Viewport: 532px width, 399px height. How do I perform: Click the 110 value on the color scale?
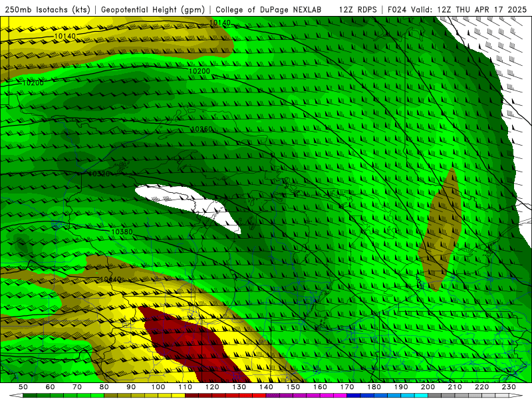click(186, 387)
